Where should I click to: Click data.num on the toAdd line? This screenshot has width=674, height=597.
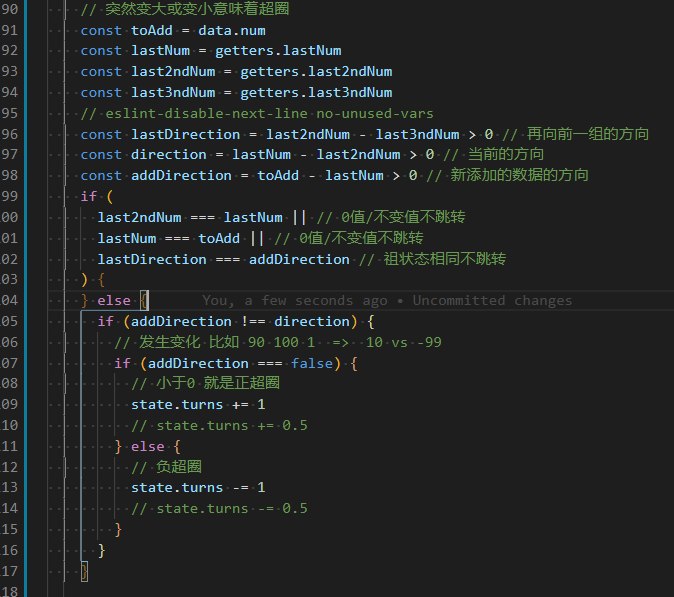[232, 30]
